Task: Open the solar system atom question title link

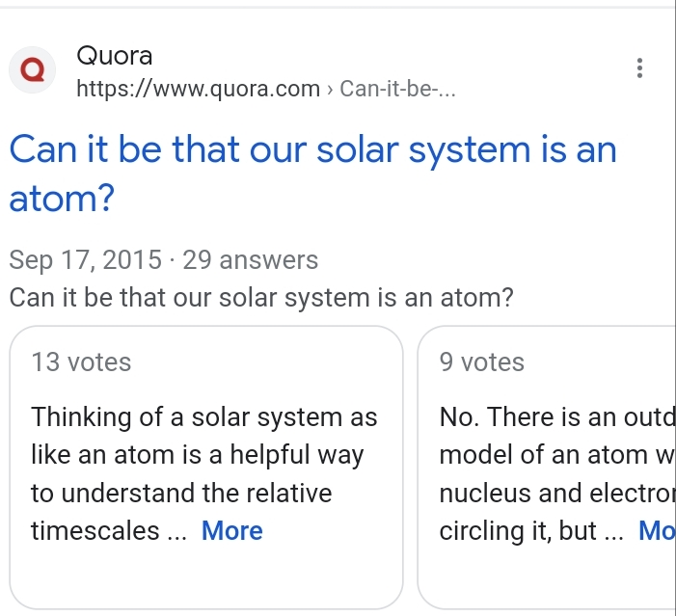Action: 313,174
